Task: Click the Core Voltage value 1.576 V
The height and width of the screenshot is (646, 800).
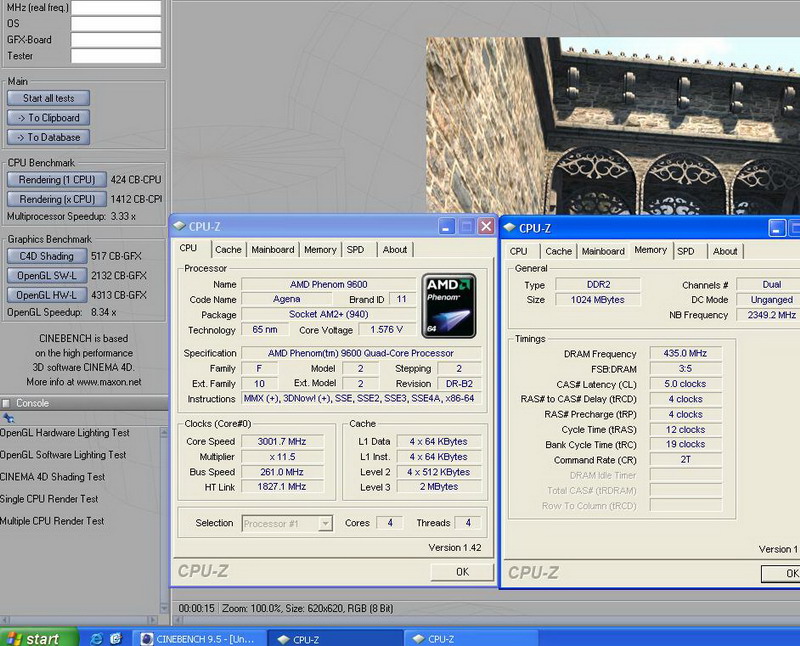Action: pos(387,330)
